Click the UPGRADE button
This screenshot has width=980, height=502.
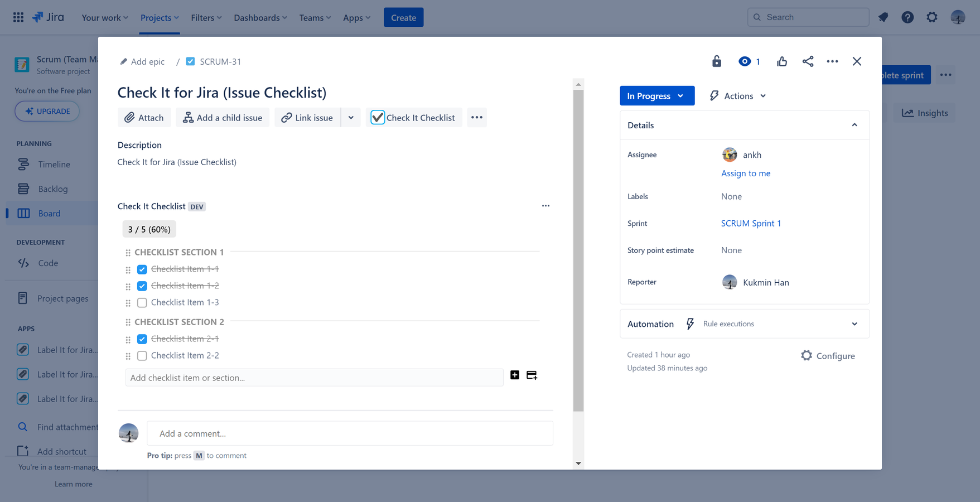pos(47,111)
